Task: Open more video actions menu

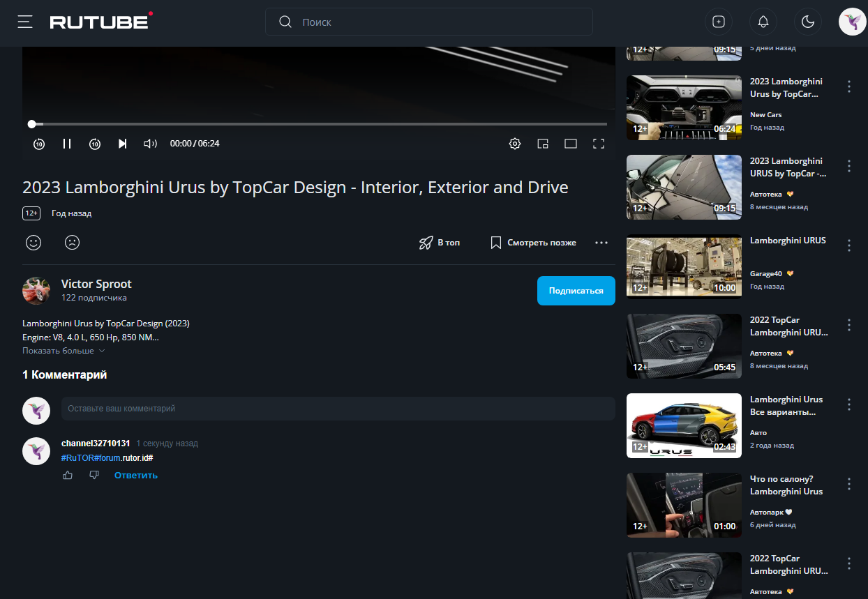Action: (601, 243)
